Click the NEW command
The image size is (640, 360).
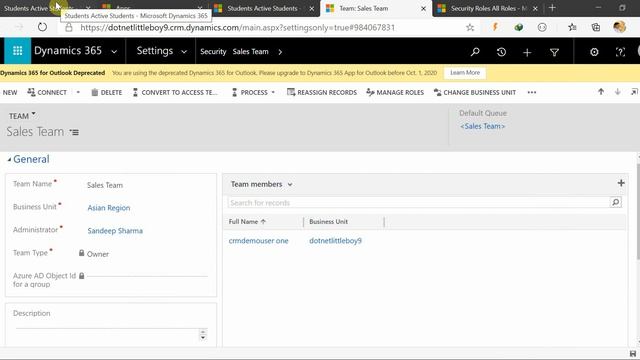(x=10, y=93)
